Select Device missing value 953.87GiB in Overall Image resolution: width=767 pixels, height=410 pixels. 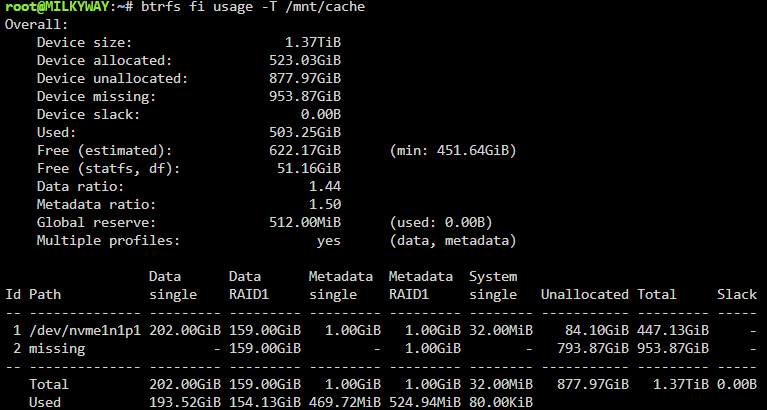(305, 96)
